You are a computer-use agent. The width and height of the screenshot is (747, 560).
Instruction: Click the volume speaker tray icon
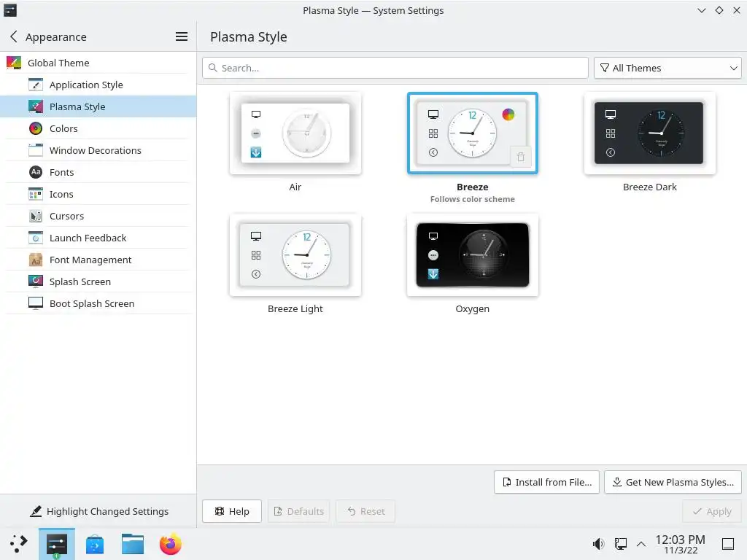[x=598, y=544]
